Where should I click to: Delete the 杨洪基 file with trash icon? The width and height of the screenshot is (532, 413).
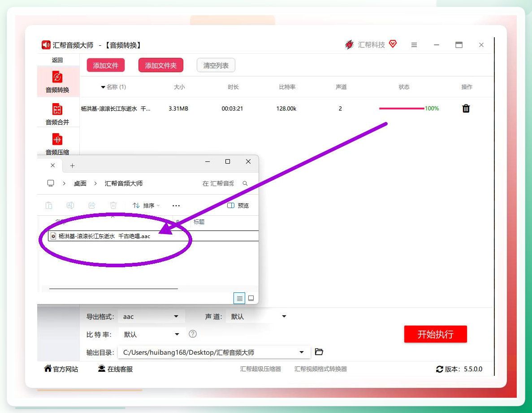click(x=466, y=108)
